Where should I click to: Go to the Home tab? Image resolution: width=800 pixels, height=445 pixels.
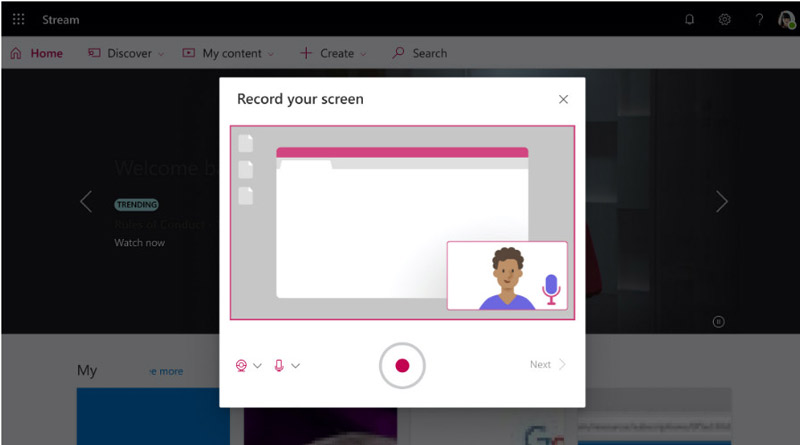click(36, 53)
